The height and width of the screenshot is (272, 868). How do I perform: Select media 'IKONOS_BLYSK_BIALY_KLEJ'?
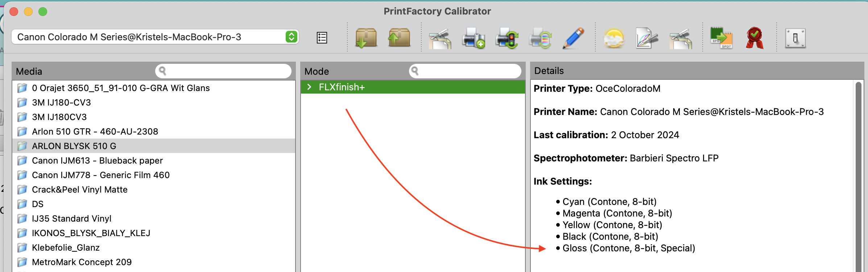coord(154,233)
